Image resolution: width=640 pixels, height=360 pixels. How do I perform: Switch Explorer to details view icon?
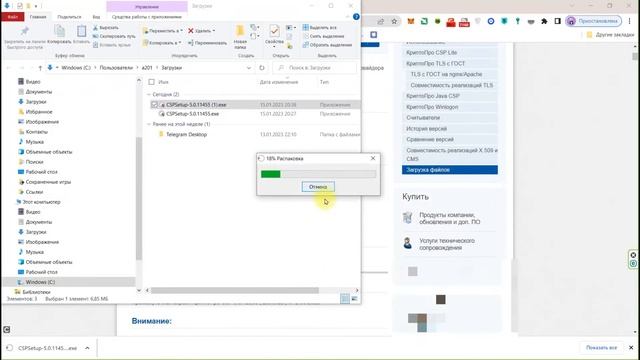click(x=345, y=299)
